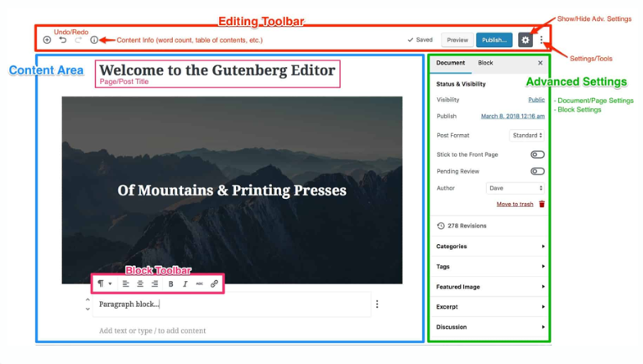643x364 pixels.
Task: Click the revisions clock icon
Action: [x=441, y=226]
